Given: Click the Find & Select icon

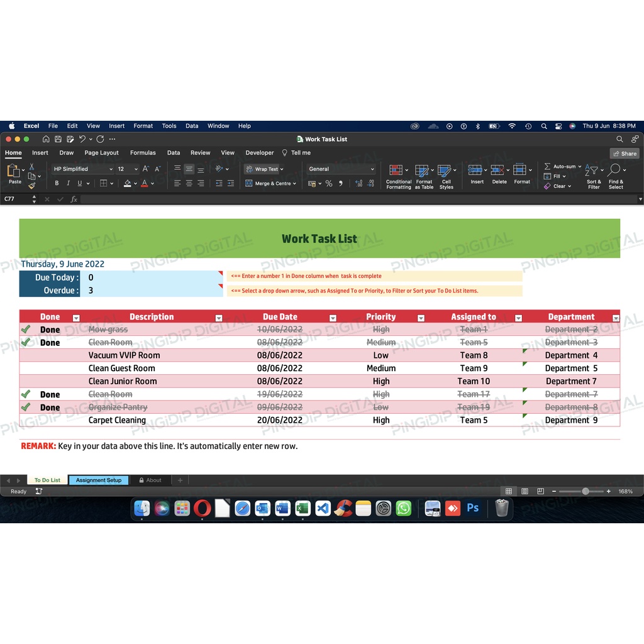Looking at the screenshot, I should coord(614,170).
